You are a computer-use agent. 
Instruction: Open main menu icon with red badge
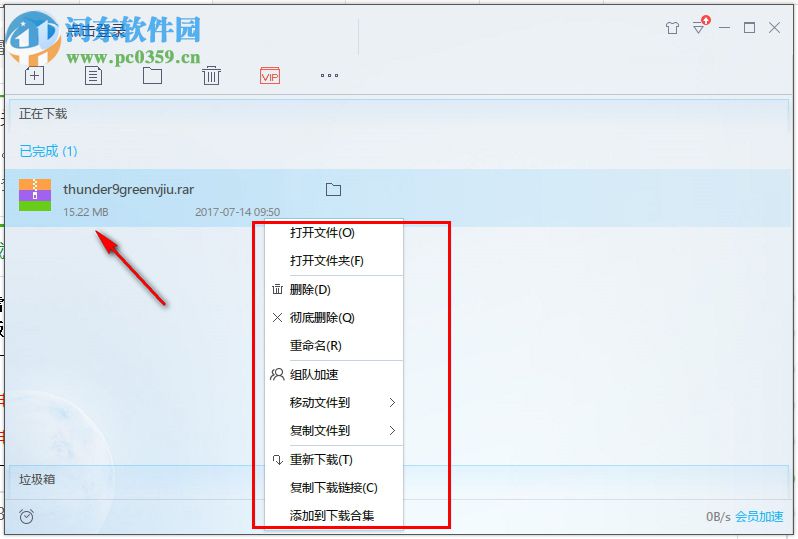pos(700,25)
